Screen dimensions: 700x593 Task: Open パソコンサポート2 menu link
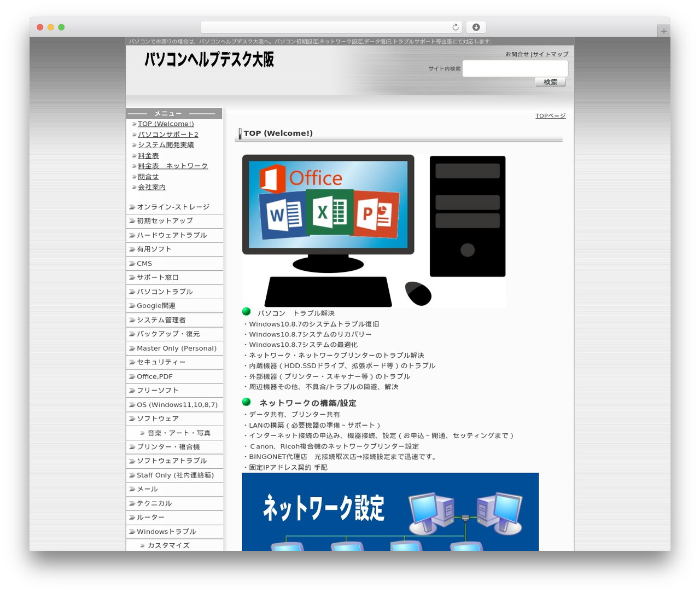coord(168,135)
